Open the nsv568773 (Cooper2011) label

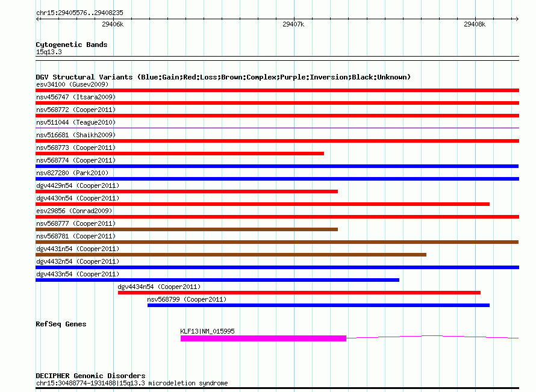76,148
